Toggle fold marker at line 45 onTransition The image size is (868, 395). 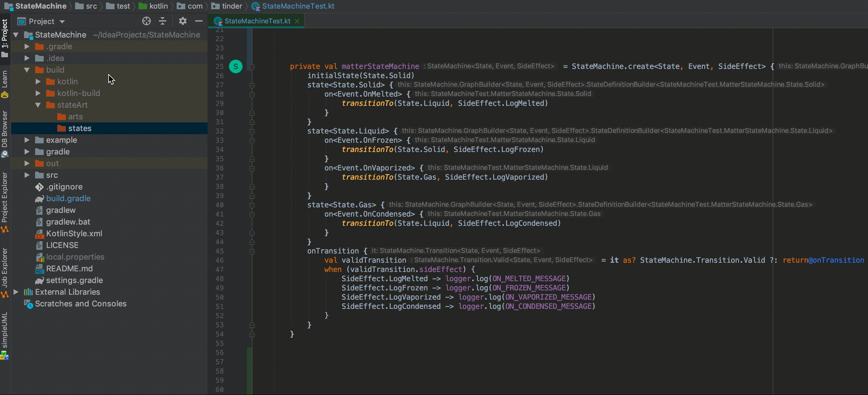click(x=252, y=251)
